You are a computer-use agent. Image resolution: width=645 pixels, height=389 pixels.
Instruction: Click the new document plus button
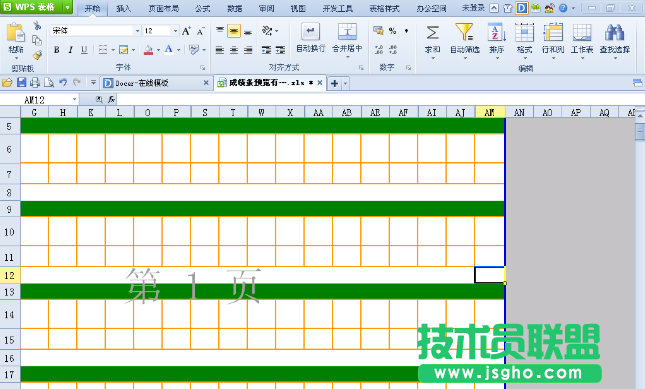[334, 83]
